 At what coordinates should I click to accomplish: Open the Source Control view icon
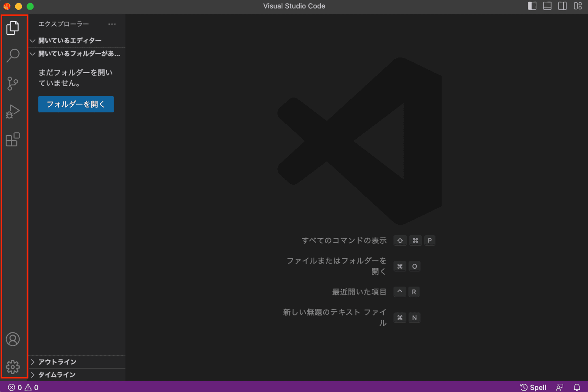[x=13, y=83]
